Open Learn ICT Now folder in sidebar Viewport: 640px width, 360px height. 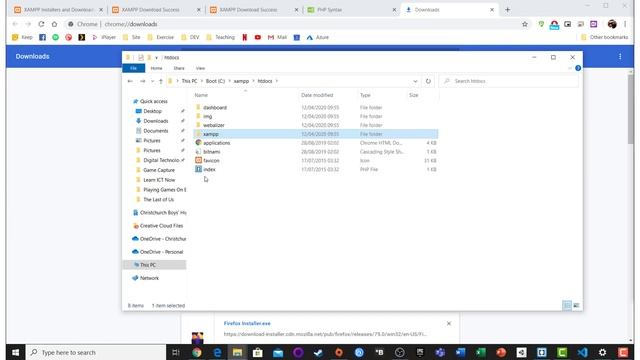pyautogui.click(x=159, y=180)
